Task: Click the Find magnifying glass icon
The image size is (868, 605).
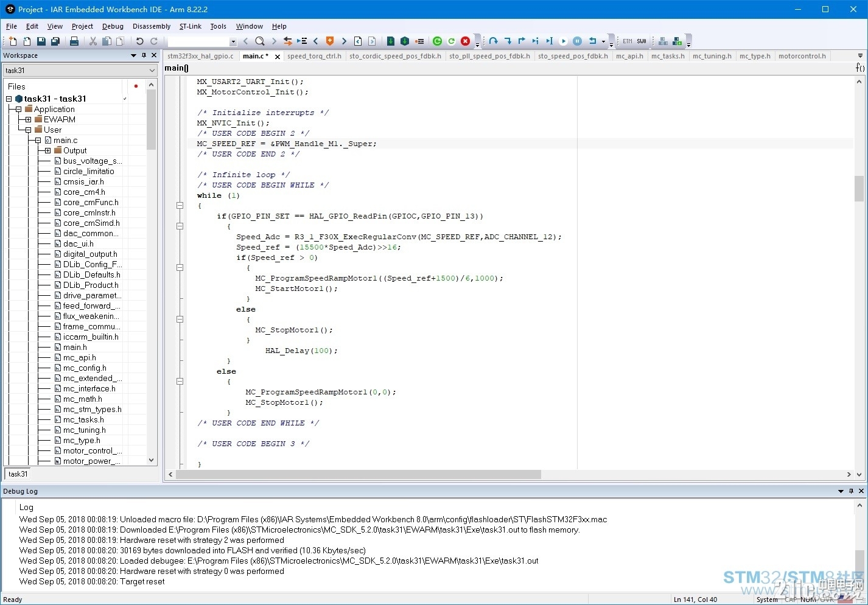Action: [x=260, y=41]
